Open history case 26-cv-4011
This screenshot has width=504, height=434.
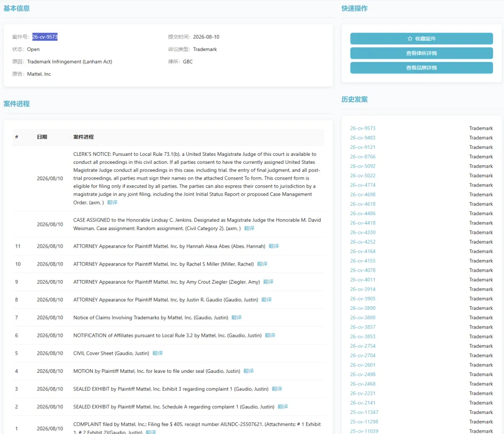click(x=363, y=280)
